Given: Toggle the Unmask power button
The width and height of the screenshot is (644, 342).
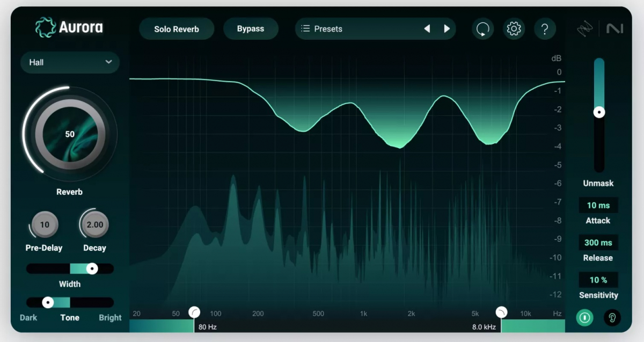Looking at the screenshot, I should [585, 318].
